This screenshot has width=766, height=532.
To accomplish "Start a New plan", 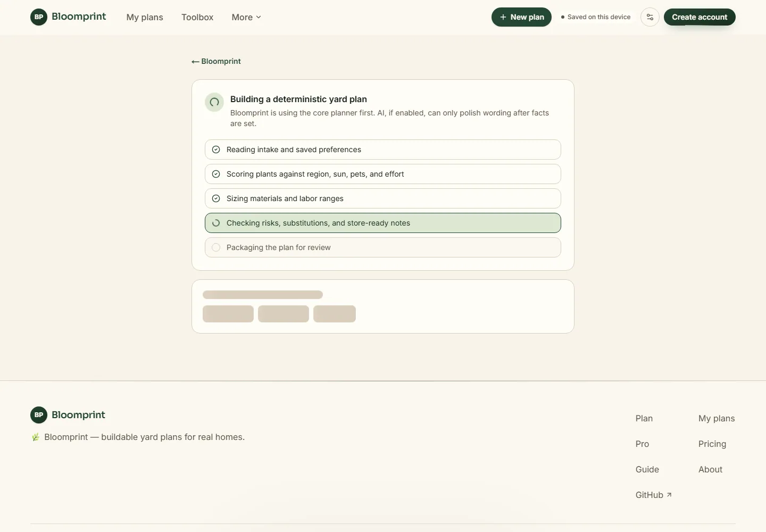I will point(521,17).
